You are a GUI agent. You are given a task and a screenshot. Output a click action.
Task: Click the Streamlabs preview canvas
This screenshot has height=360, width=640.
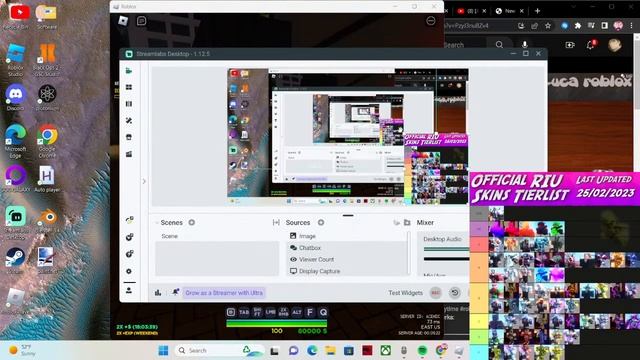point(348,136)
